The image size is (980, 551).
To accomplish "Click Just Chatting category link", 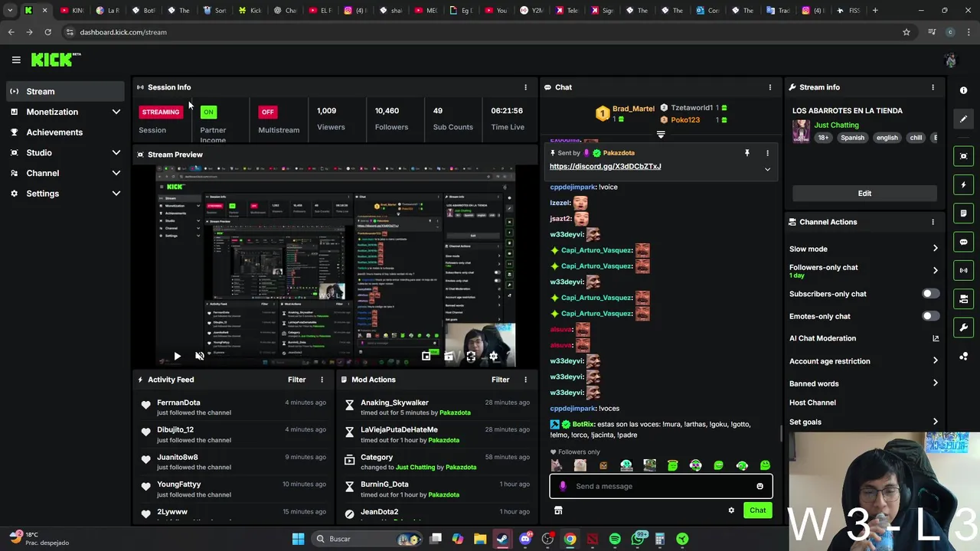I will click(836, 125).
